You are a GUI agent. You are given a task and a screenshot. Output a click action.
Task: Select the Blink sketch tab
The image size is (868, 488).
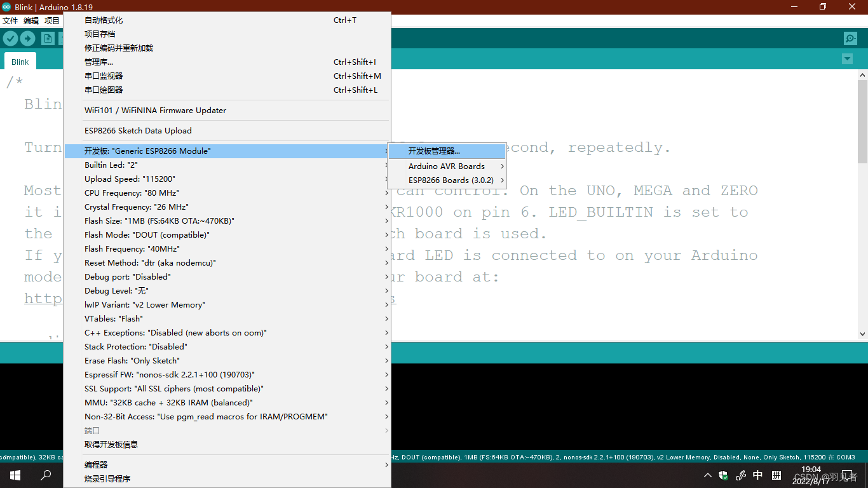20,62
